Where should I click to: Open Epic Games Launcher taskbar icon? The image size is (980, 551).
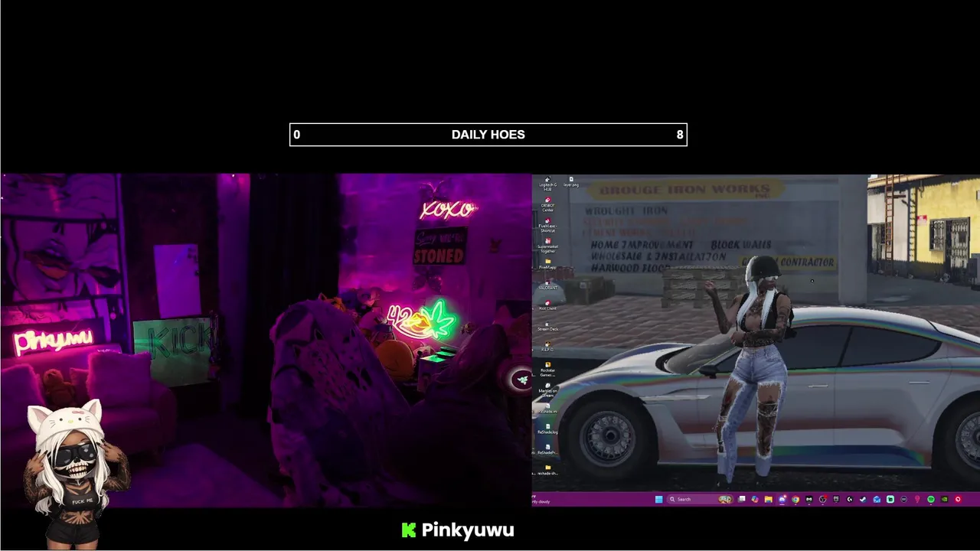tap(836, 499)
